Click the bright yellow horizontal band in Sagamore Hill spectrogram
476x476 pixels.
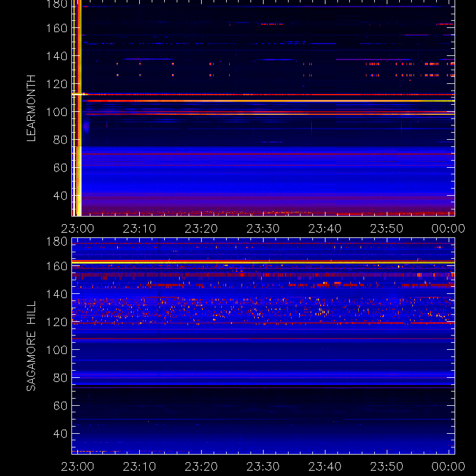tap(263, 262)
